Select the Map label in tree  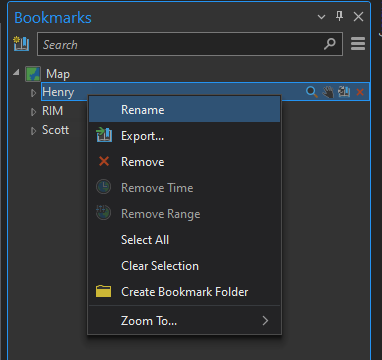(58, 74)
